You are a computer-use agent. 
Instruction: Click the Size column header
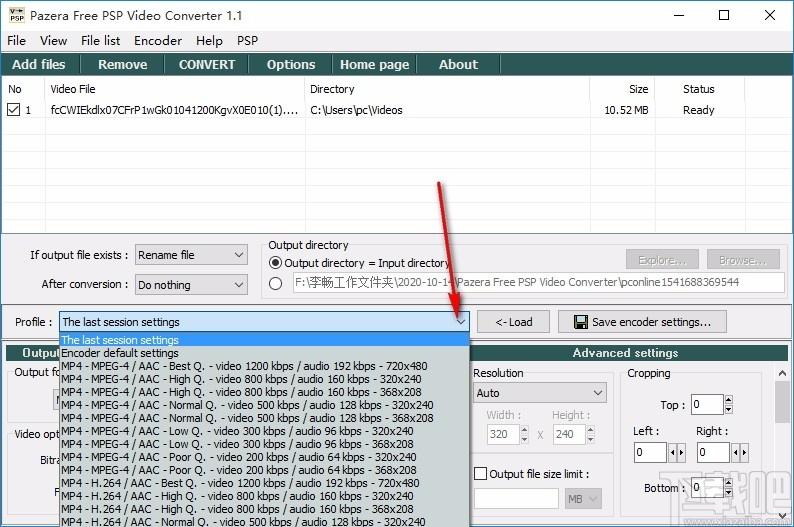pyautogui.click(x=622, y=89)
